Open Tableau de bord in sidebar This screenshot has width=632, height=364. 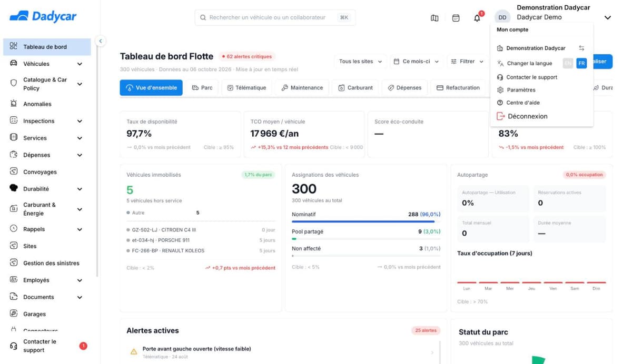click(x=47, y=47)
